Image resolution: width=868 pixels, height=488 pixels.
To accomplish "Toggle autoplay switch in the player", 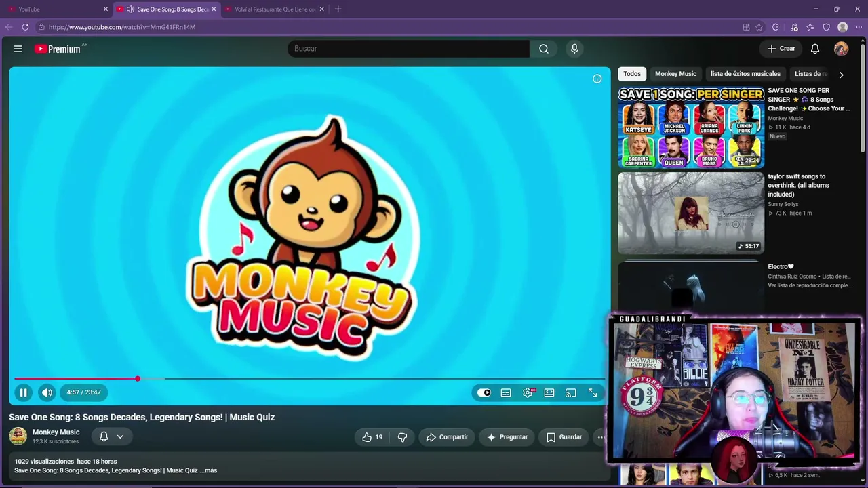I will click(x=484, y=392).
